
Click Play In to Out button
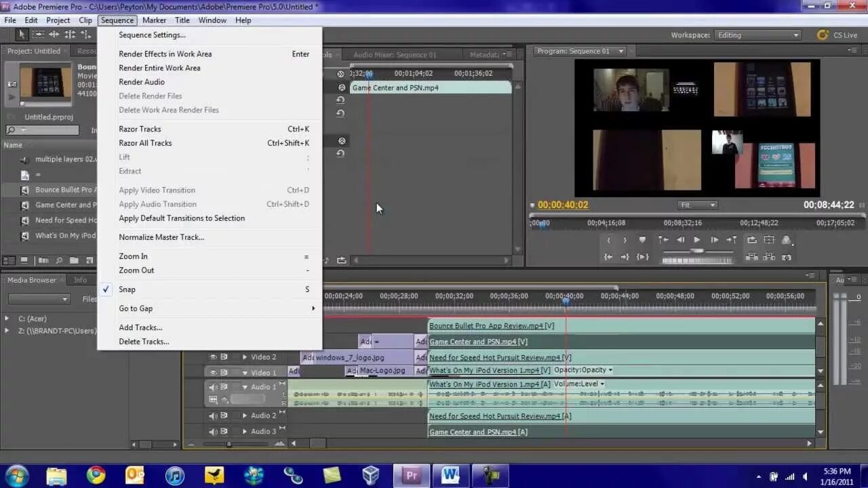coord(643,257)
